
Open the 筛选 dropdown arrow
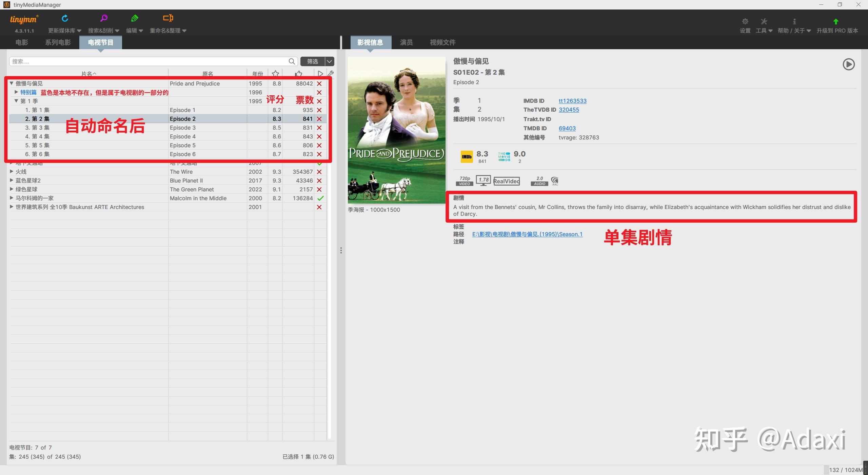point(329,61)
